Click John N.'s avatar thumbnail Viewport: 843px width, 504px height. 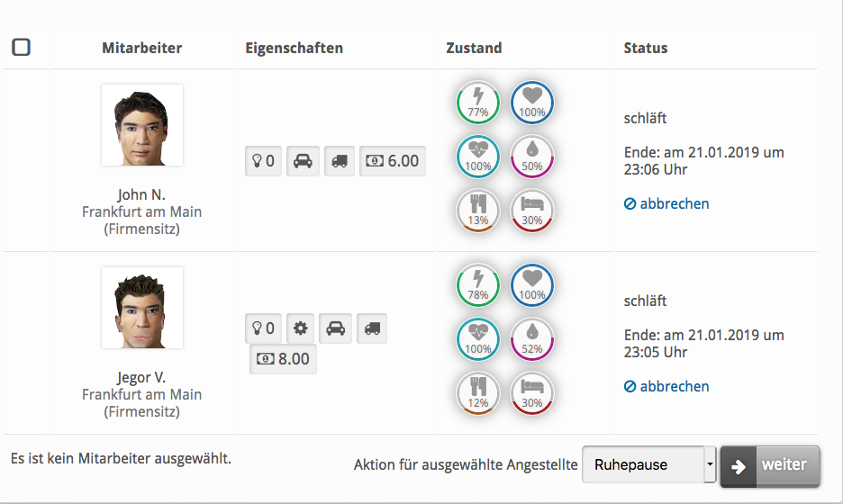pyautogui.click(x=142, y=125)
